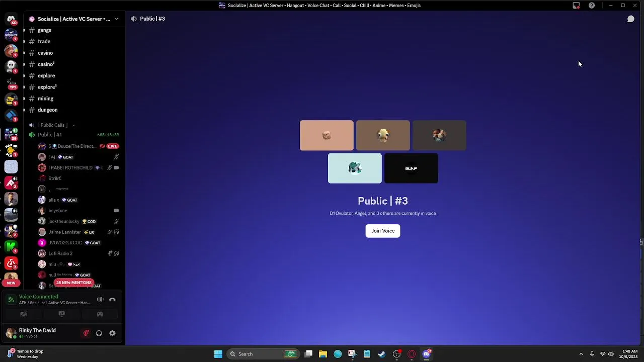
Task: Open the Discord help question mark icon
Action: [x=592, y=6]
